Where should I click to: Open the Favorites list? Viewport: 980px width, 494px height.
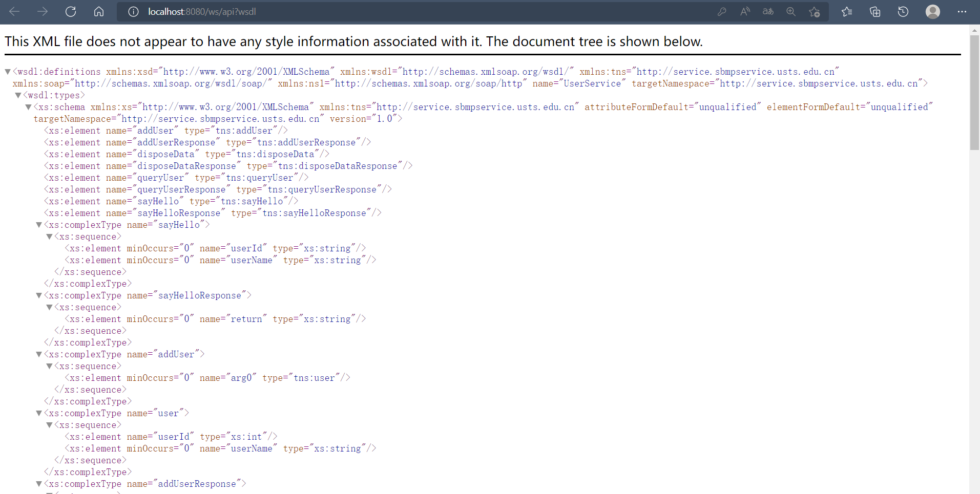click(847, 11)
